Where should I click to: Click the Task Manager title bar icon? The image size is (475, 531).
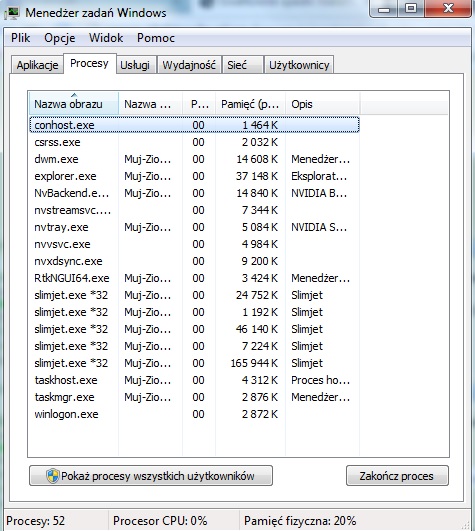click(x=12, y=13)
